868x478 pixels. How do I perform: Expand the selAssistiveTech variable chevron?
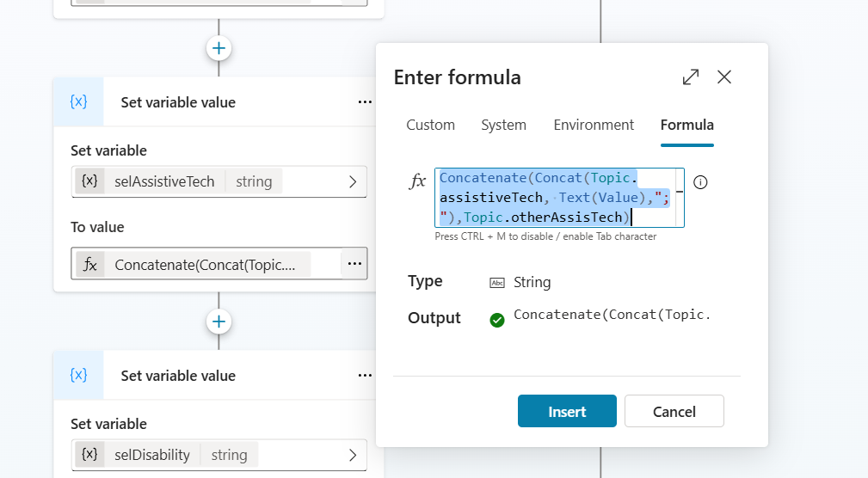(x=352, y=181)
